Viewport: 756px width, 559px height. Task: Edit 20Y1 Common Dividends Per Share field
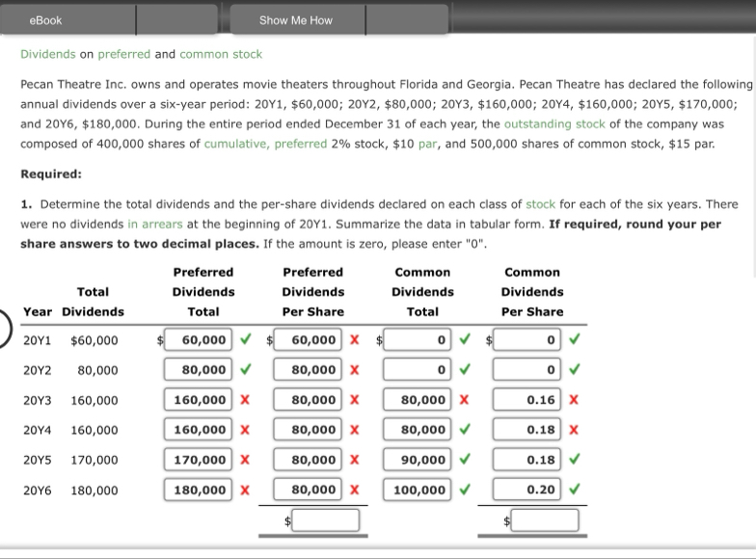tap(526, 339)
